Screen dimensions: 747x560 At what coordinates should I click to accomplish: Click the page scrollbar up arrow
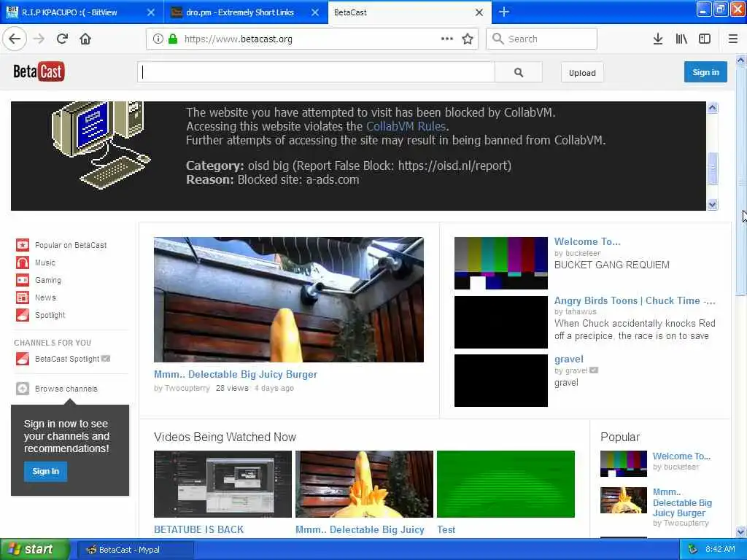[741, 61]
